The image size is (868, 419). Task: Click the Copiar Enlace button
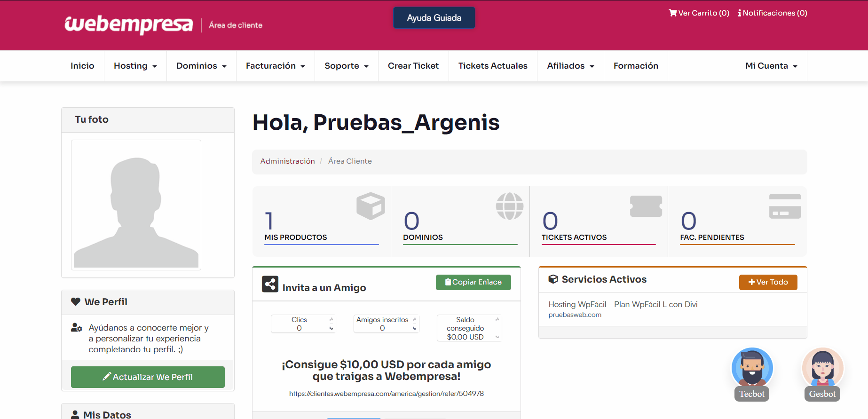[473, 282]
